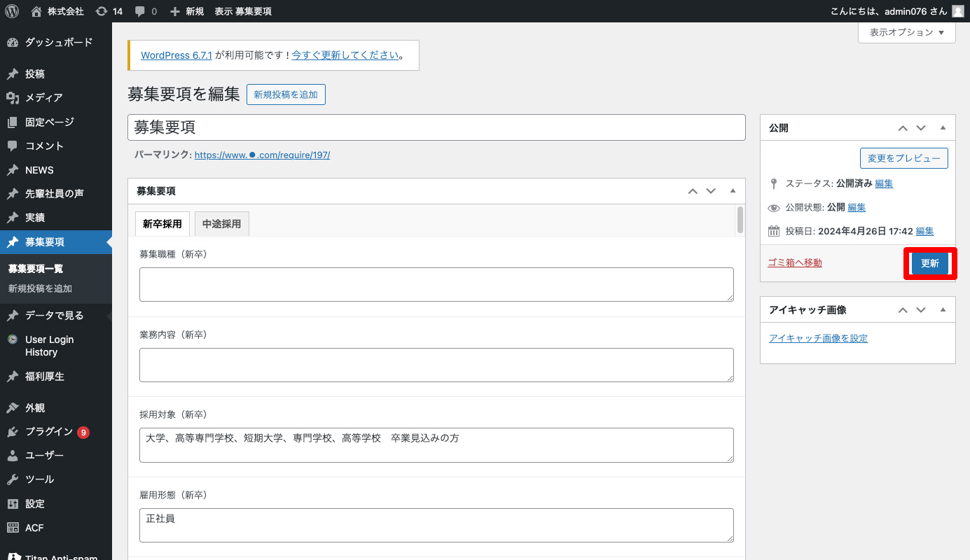Viewport: 970px width, 560px height.
Task: Collapse the 募集要項 metabox panel
Action: click(x=733, y=191)
